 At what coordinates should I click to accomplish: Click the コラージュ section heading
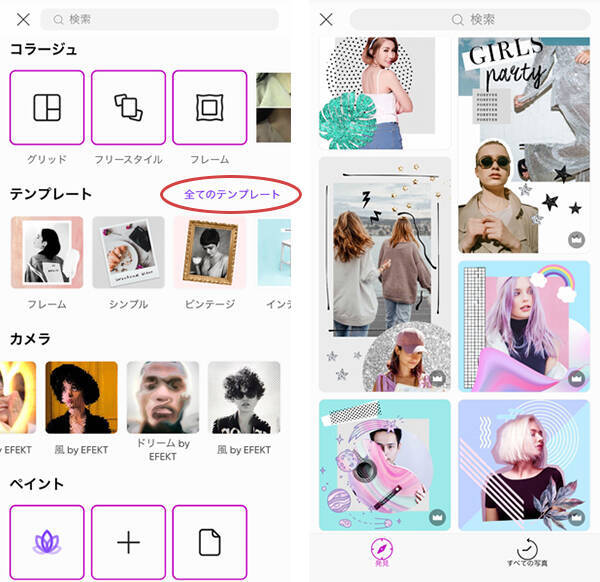point(43,49)
